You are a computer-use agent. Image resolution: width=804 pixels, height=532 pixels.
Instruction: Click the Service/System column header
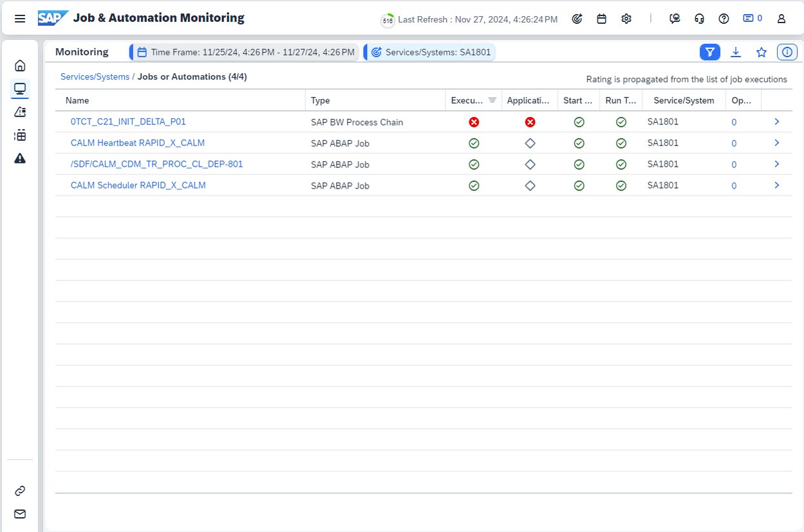click(684, 100)
